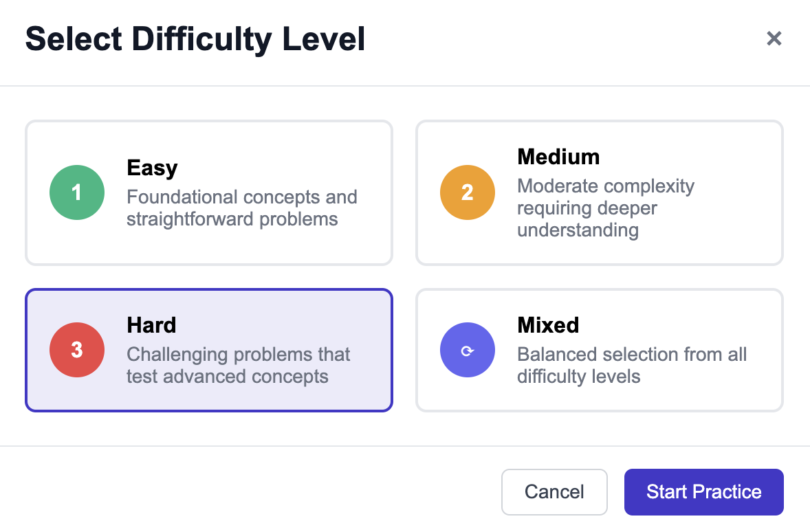This screenshot has width=810, height=532.
Task: Click the orange number 2 circle icon
Action: click(468, 192)
